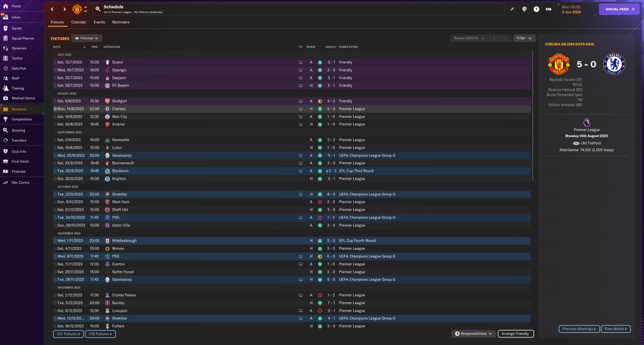Select the Arsenal 26/8/2023 fixture row
The width and height of the screenshot is (644, 345).
(291, 124)
